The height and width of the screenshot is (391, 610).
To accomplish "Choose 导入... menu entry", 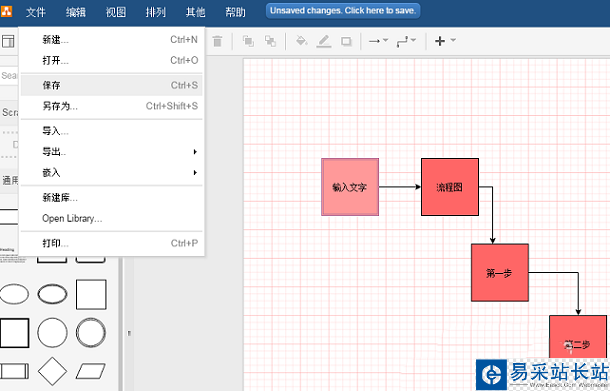I will 112,131.
